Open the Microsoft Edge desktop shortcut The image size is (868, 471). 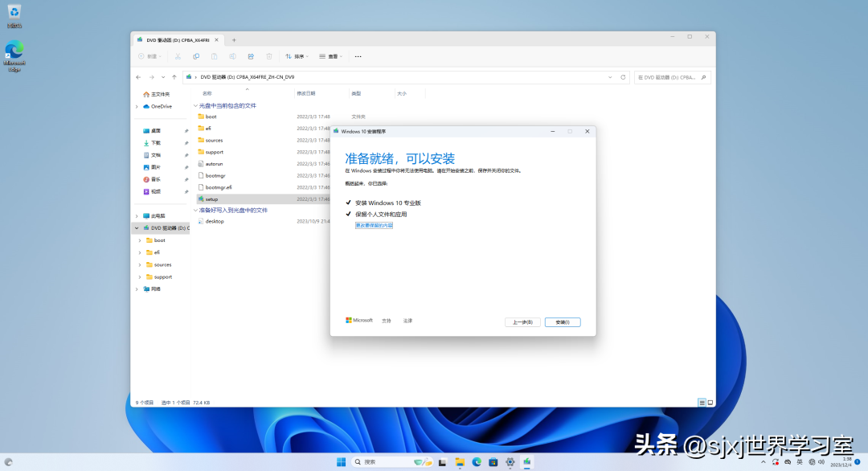point(14,56)
